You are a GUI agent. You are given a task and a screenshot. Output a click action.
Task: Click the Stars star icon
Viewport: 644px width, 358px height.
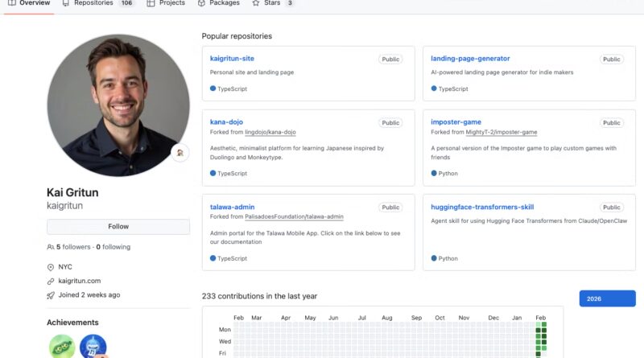256,3
